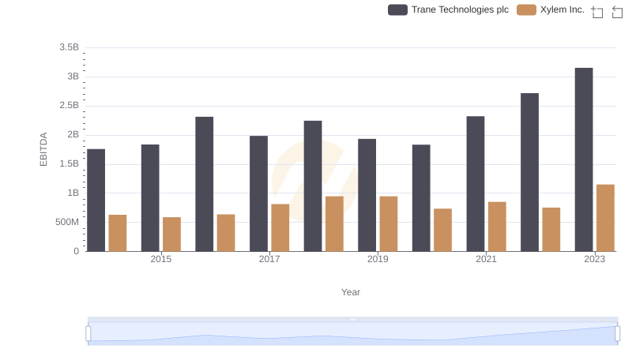Click Xylem bar for 2017
632x364 pixels.
coord(280,228)
